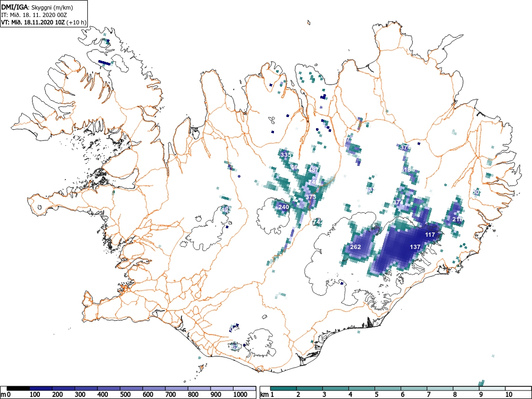Click the dark teal 1–2 km legend swatch
Viewport: 532px width, 399px height.
tap(284, 388)
